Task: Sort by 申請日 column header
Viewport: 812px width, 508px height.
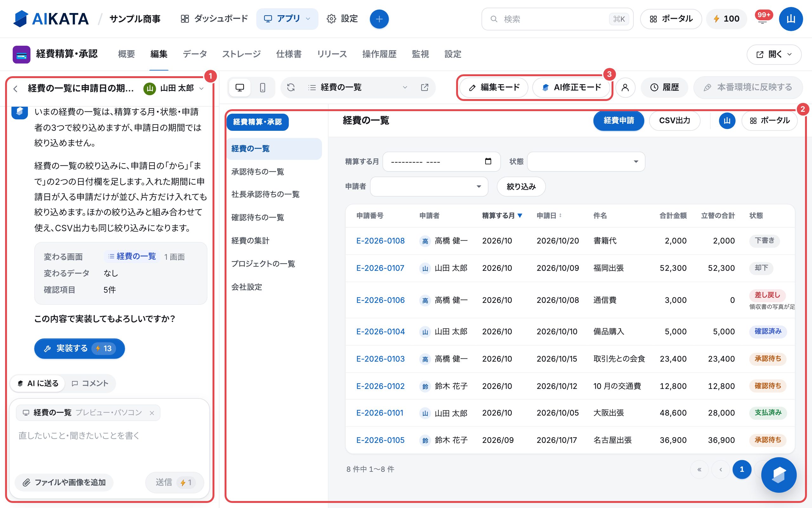Action: [549, 216]
